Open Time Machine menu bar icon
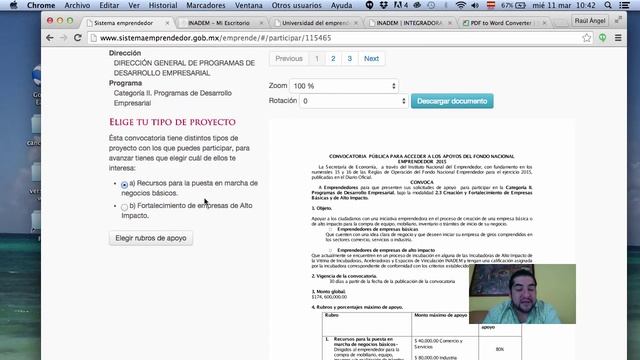The height and width of the screenshot is (360, 640). 431,5
